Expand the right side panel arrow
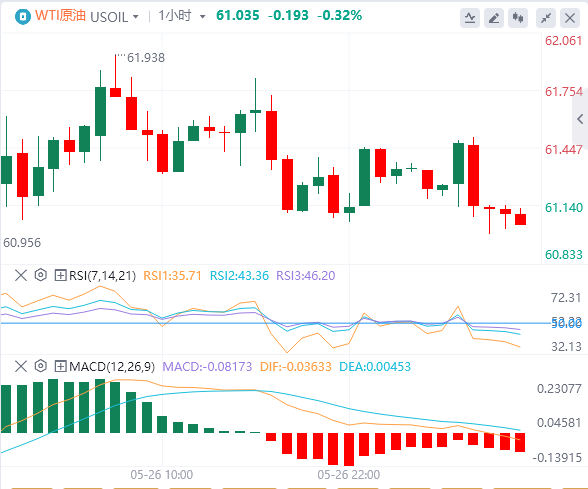588x489 pixels. [580, 119]
